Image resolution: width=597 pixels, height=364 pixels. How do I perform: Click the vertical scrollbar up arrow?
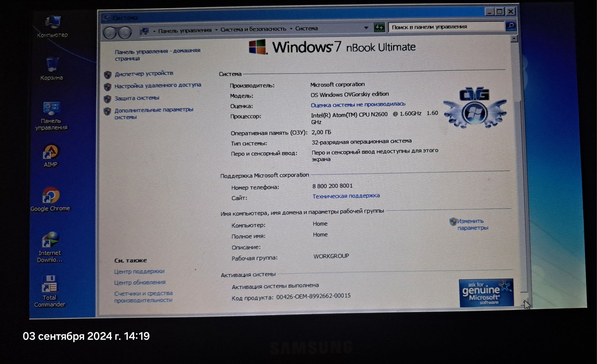[514, 39]
